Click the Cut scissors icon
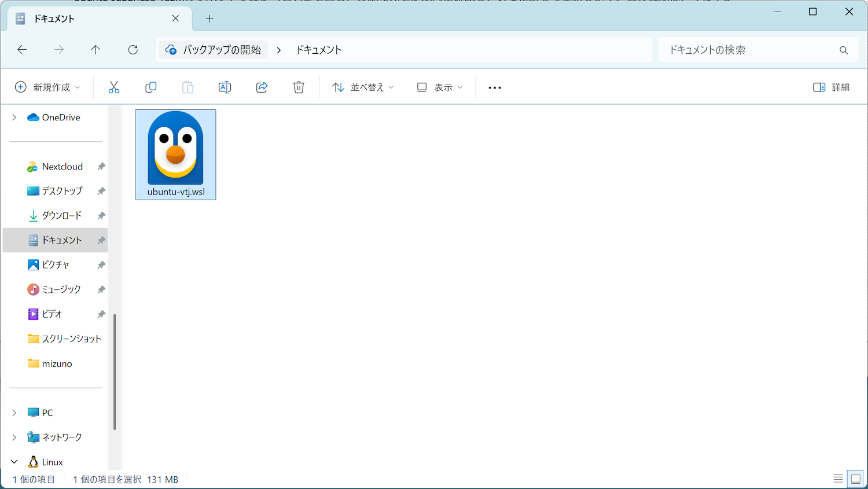Screen dimensions: 868x489 click(113, 87)
